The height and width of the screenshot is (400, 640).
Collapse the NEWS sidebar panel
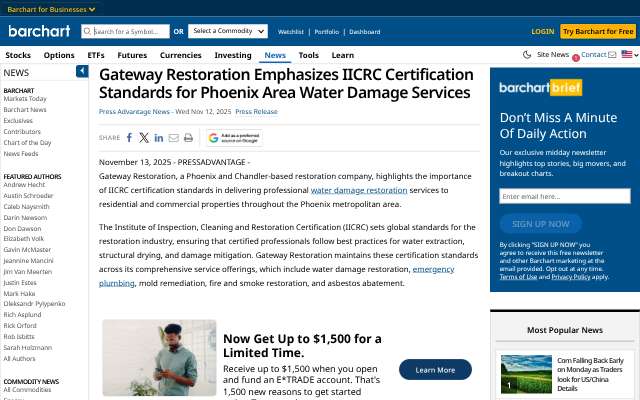point(82,71)
